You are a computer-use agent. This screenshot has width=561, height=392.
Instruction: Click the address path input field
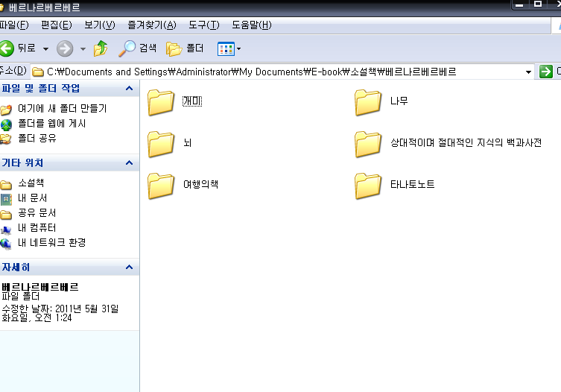click(x=282, y=72)
